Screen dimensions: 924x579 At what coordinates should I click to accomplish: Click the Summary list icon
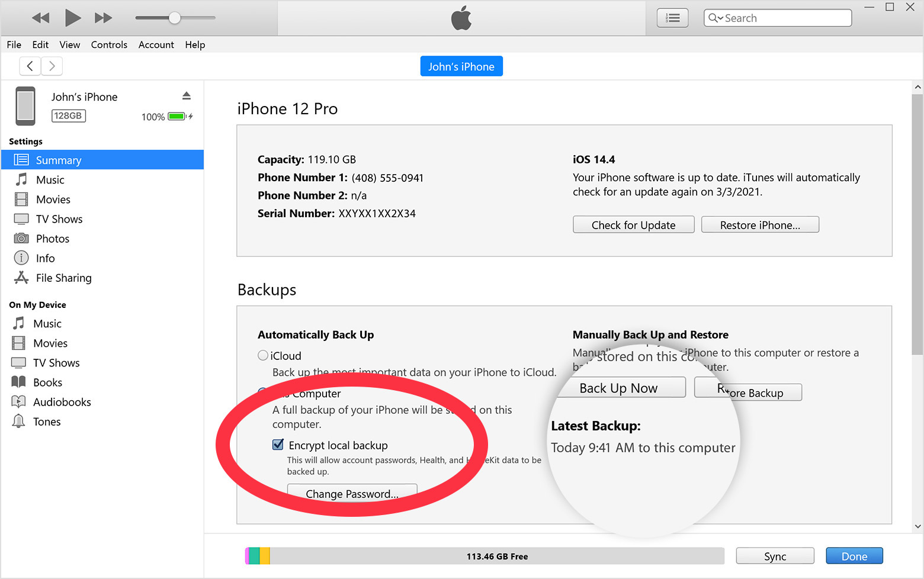coord(21,160)
